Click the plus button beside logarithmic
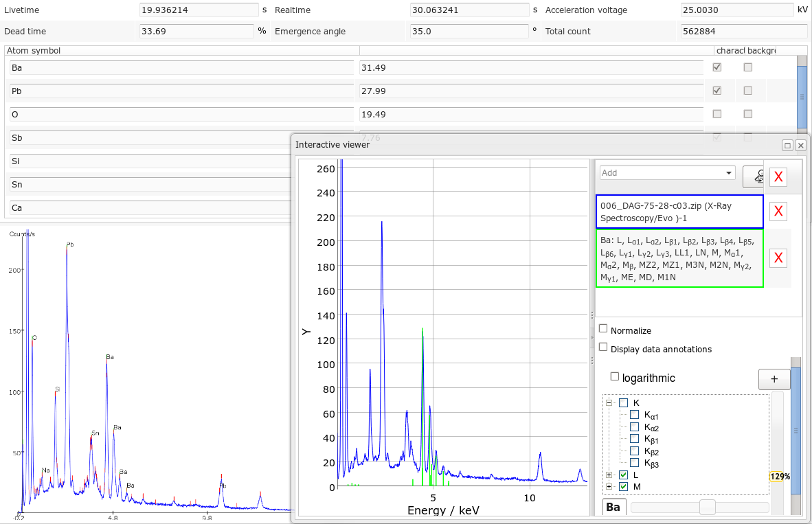This screenshot has height=524, width=812. click(x=774, y=378)
